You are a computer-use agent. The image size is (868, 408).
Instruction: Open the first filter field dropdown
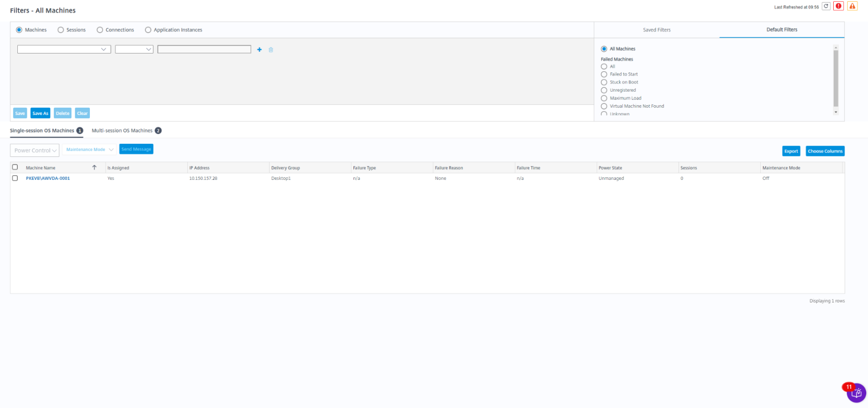click(64, 50)
